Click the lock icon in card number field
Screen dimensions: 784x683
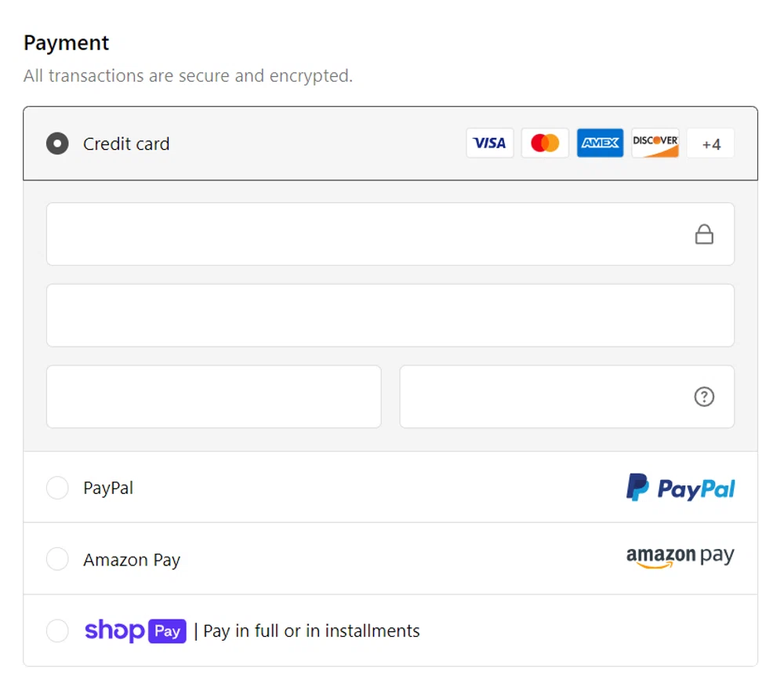pyautogui.click(x=704, y=233)
